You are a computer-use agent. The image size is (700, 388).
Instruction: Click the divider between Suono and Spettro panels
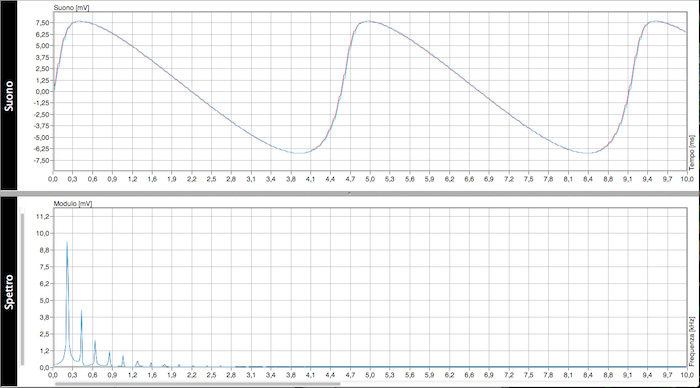click(350, 193)
